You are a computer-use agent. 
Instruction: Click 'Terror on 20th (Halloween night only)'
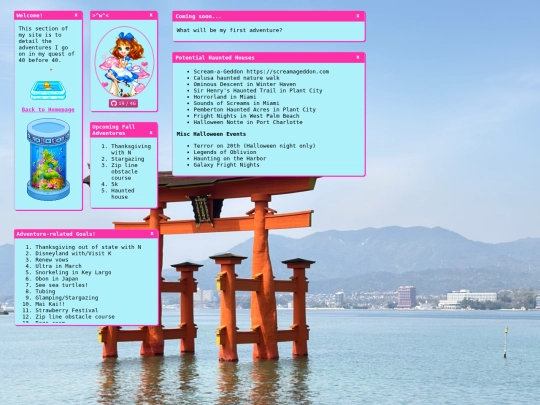[255, 146]
